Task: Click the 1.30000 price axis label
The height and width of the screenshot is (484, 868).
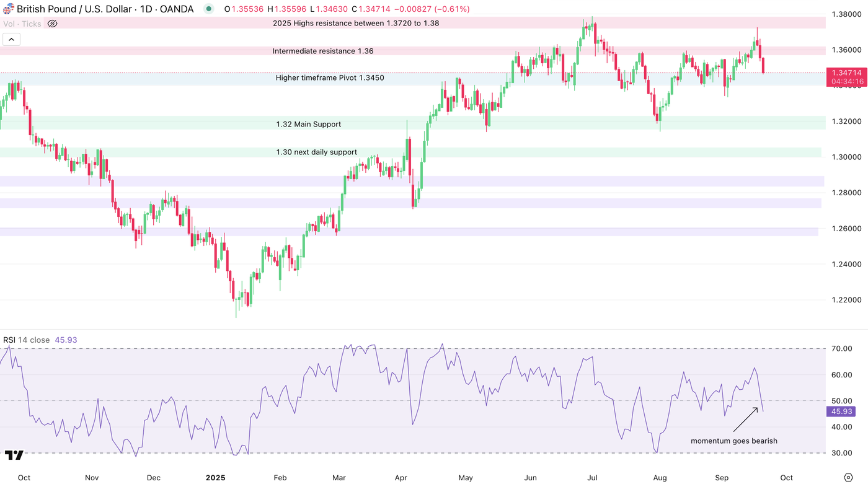Action: 847,157
